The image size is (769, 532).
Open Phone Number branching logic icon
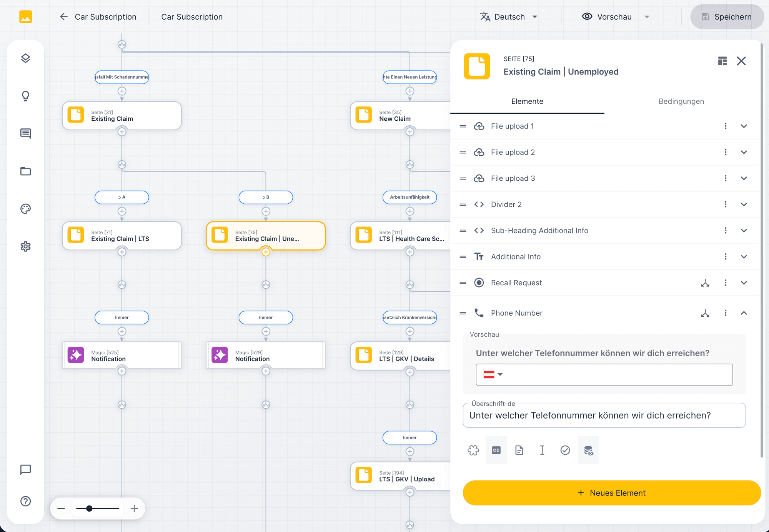705,313
